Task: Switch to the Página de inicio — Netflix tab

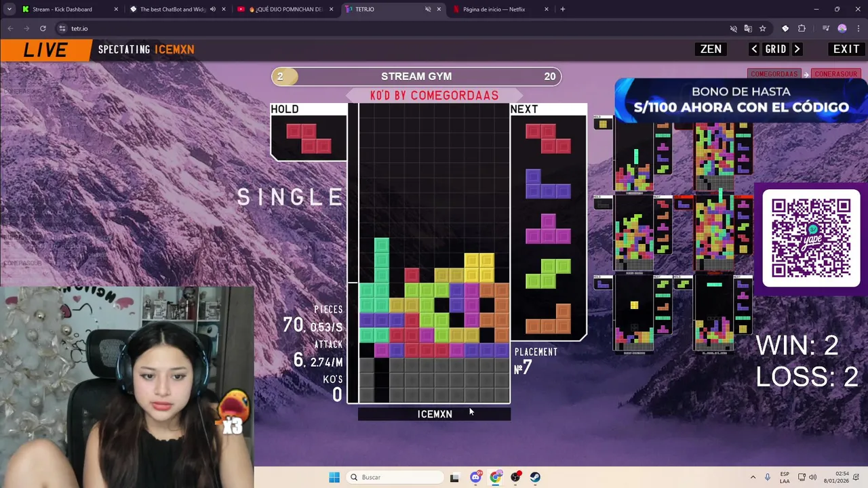Action: pos(500,9)
